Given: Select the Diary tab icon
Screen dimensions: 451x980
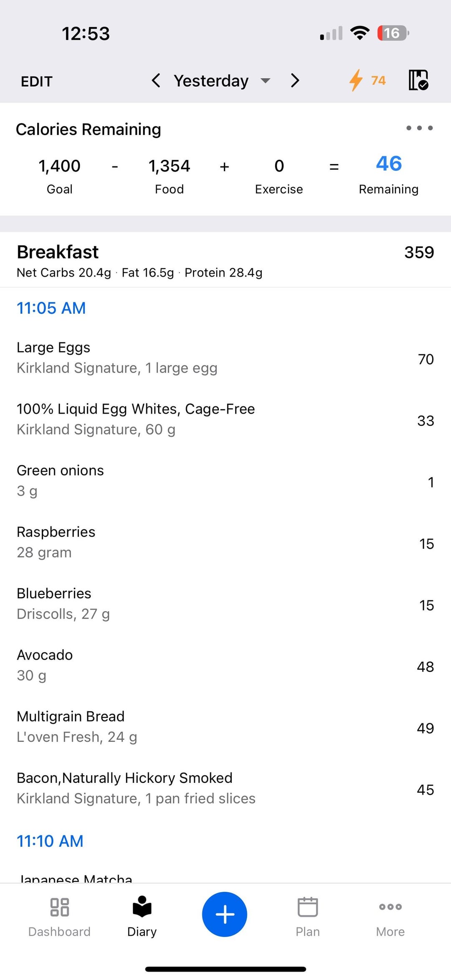Looking at the screenshot, I should (x=142, y=907).
